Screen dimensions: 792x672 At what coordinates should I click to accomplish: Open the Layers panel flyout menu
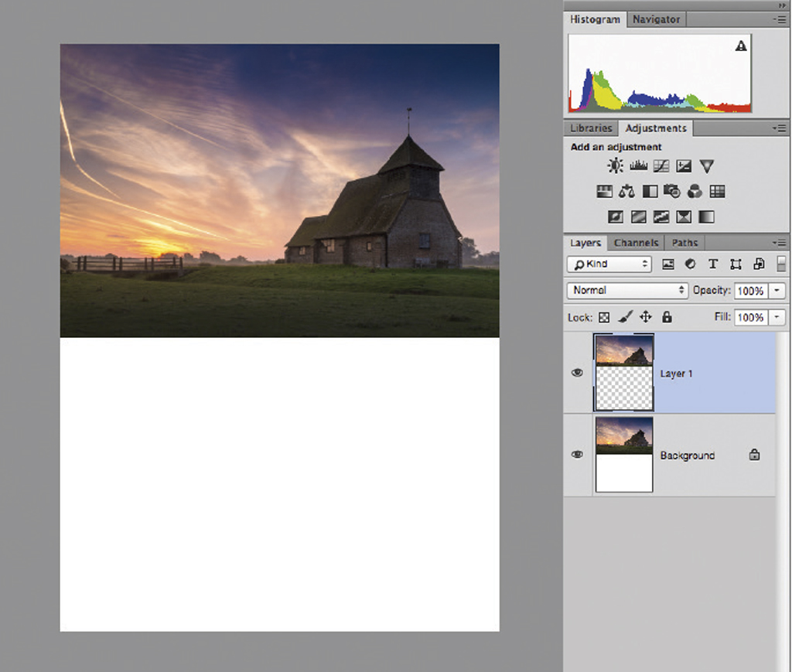[x=780, y=243]
